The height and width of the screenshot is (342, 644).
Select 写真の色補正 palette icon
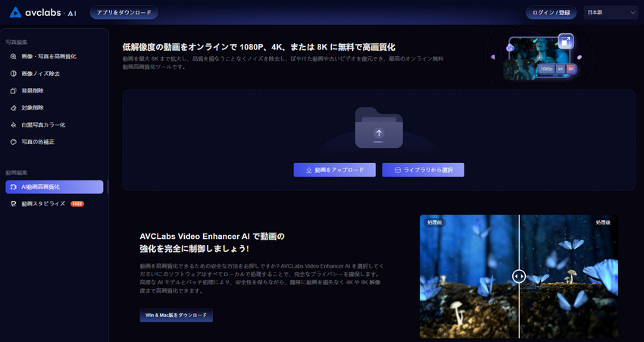(x=13, y=142)
